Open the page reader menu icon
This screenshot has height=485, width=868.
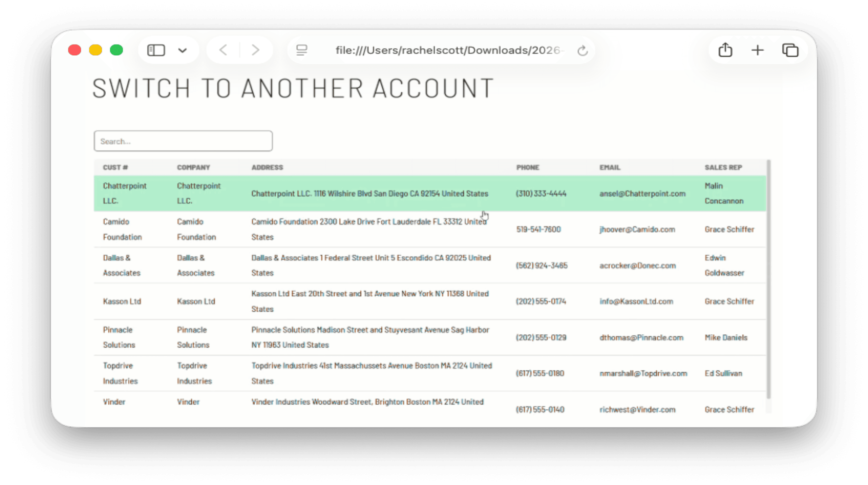[301, 50]
